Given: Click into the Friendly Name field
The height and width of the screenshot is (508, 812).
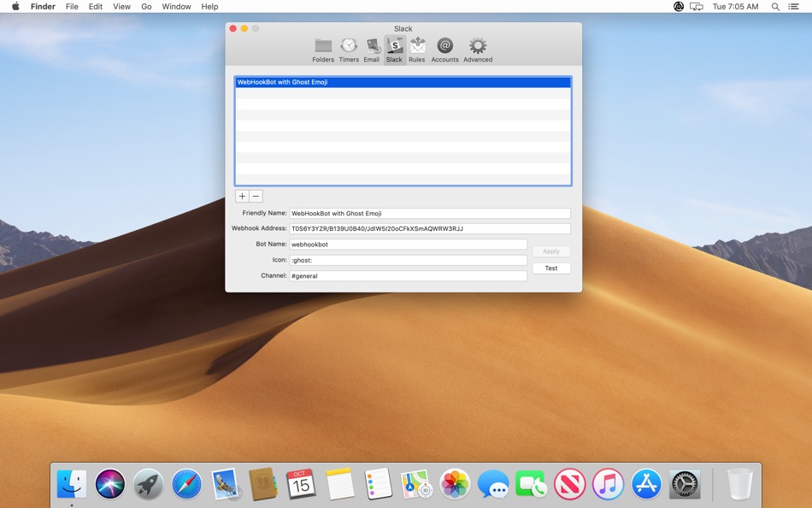Looking at the screenshot, I should pyautogui.click(x=430, y=213).
